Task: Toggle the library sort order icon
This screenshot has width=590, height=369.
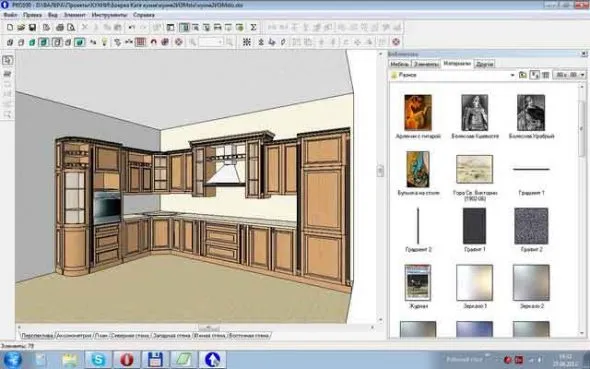Action: (x=534, y=75)
